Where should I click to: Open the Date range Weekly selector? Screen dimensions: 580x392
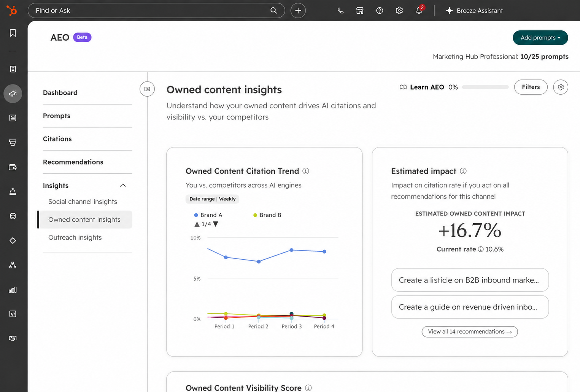(213, 199)
